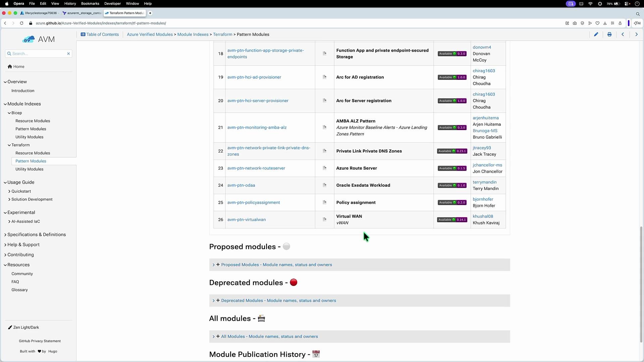This screenshot has height=362, width=644.
Task: Click the document icon for avm-ptn-hci-ad-provisioner row
Action: [324, 77]
